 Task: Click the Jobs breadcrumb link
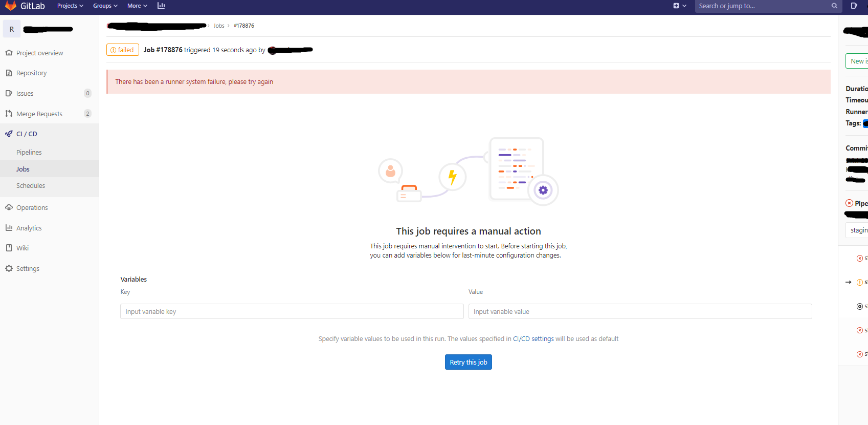pyautogui.click(x=219, y=26)
